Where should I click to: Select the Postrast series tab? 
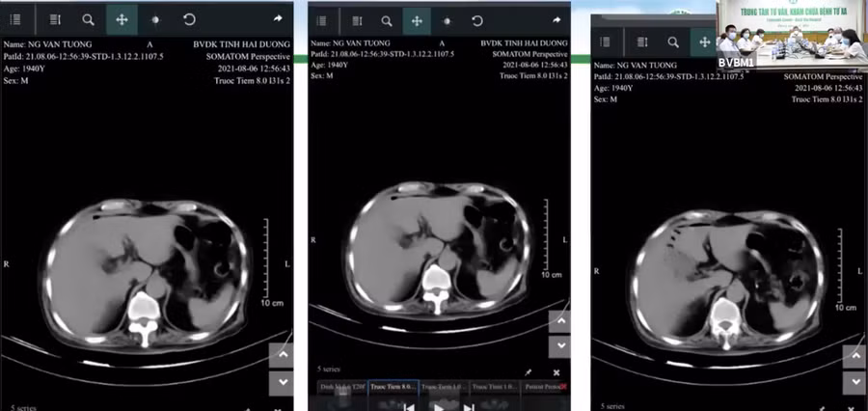coord(544,386)
